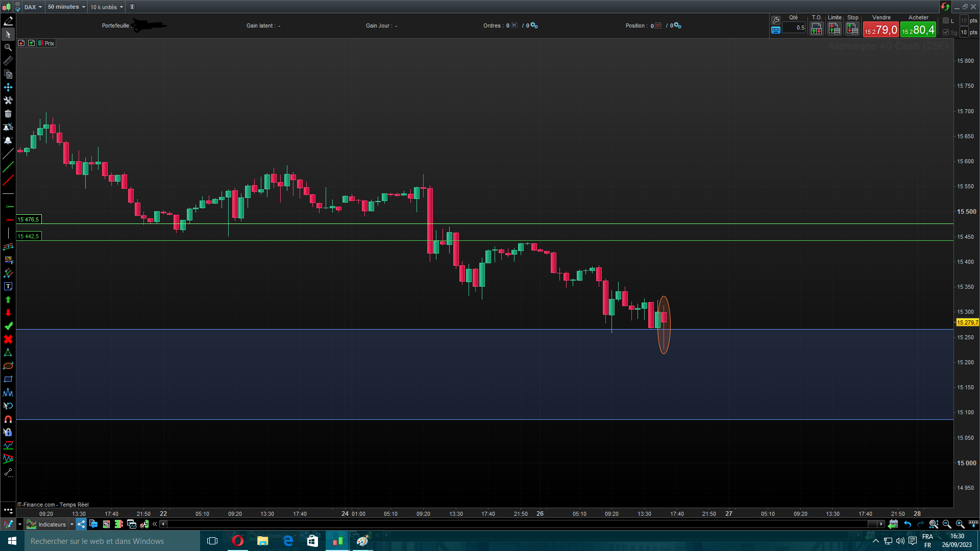The height and width of the screenshot is (551, 980).
Task: Click the Limite order icon
Action: click(835, 29)
